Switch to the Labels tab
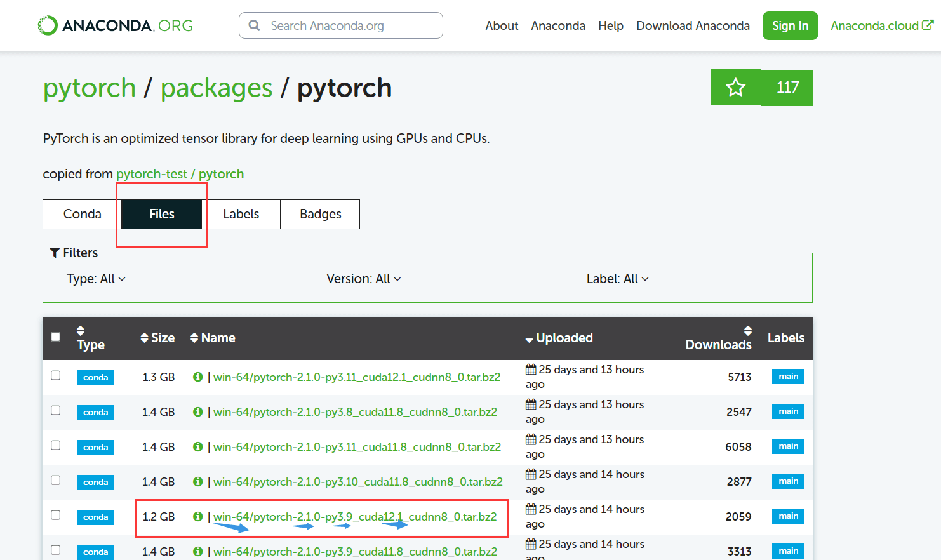The image size is (941, 560). point(241,214)
